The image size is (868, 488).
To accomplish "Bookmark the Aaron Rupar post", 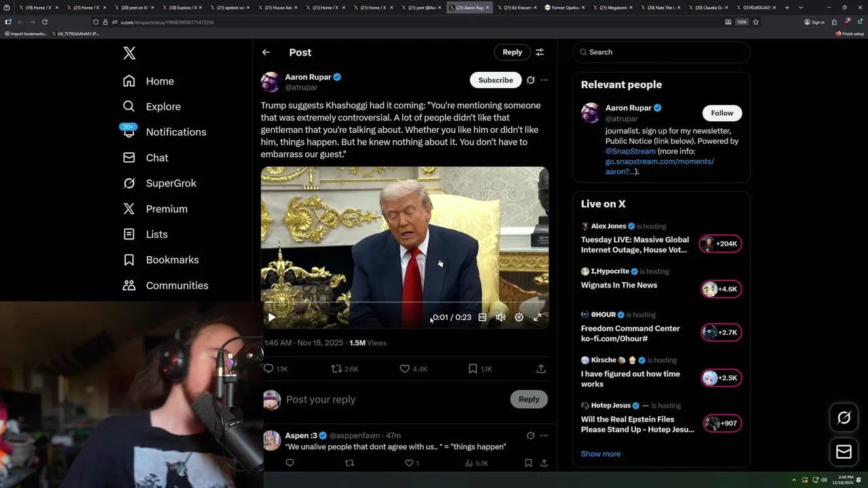I will 473,369.
